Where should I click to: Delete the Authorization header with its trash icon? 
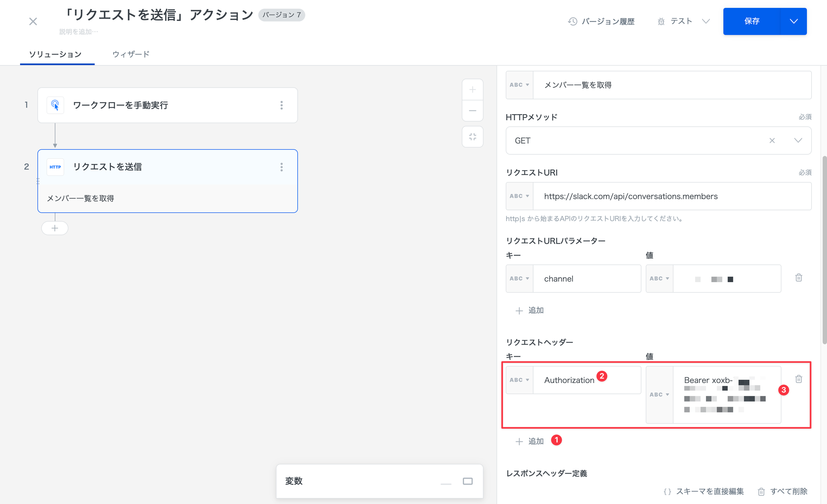click(799, 379)
